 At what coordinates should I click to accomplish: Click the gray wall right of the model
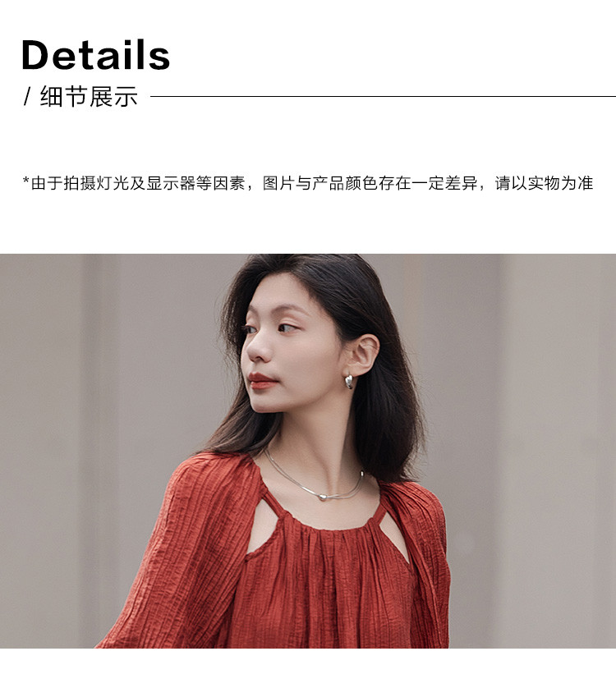526,438
